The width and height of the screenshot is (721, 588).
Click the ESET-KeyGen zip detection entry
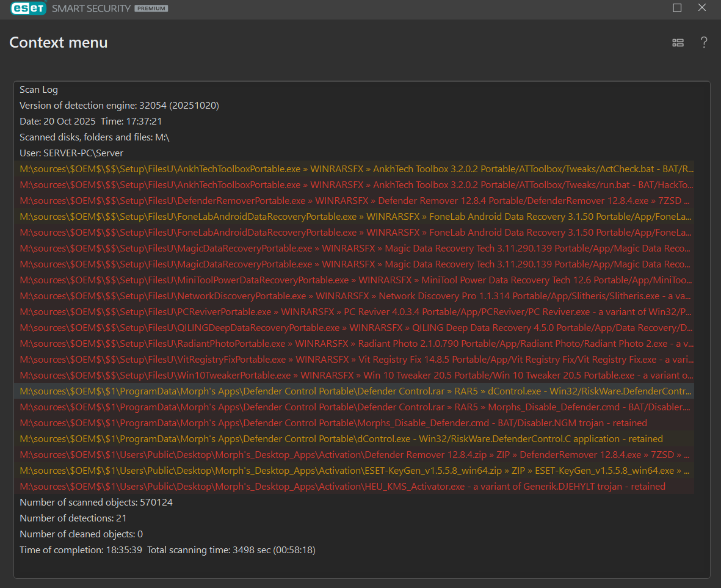pyautogui.click(x=356, y=470)
